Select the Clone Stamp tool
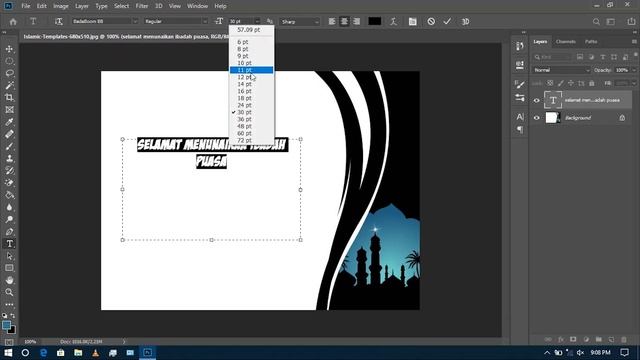Viewport: 640px width, 360px height. coord(9,158)
